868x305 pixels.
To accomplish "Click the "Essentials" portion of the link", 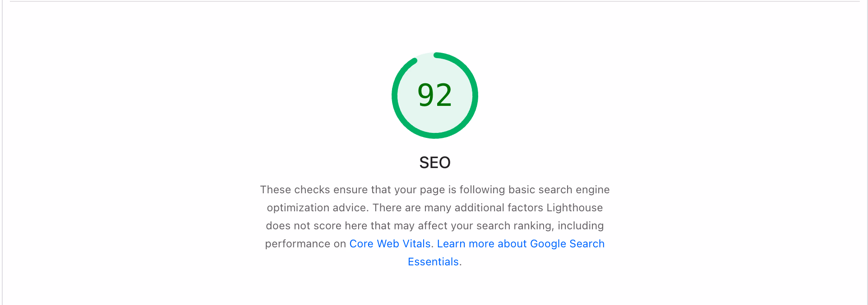I will [433, 261].
